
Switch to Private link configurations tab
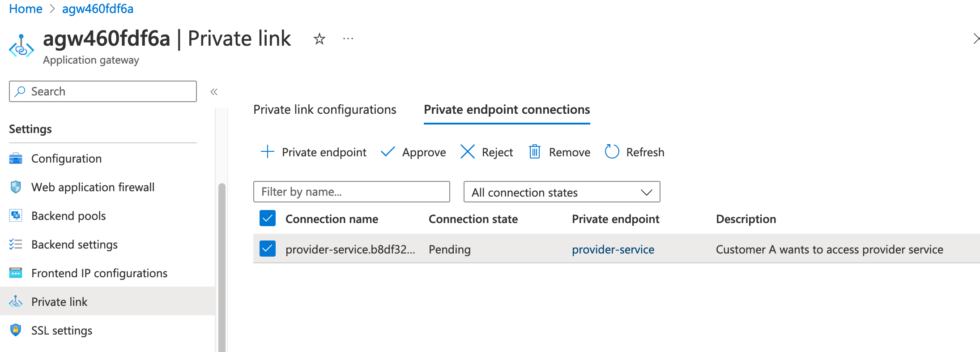[325, 109]
